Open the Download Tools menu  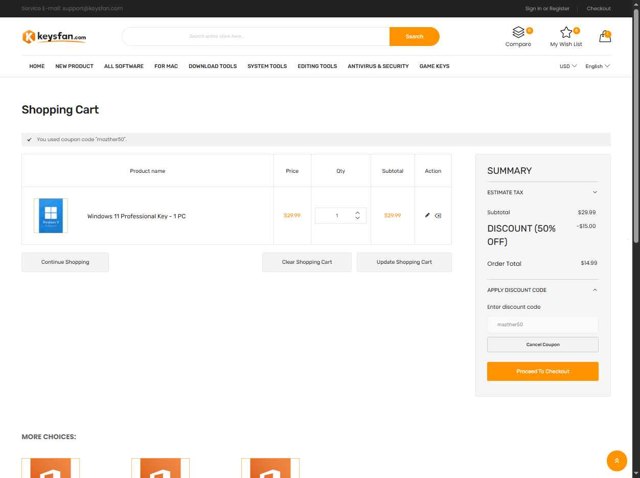coord(213,66)
